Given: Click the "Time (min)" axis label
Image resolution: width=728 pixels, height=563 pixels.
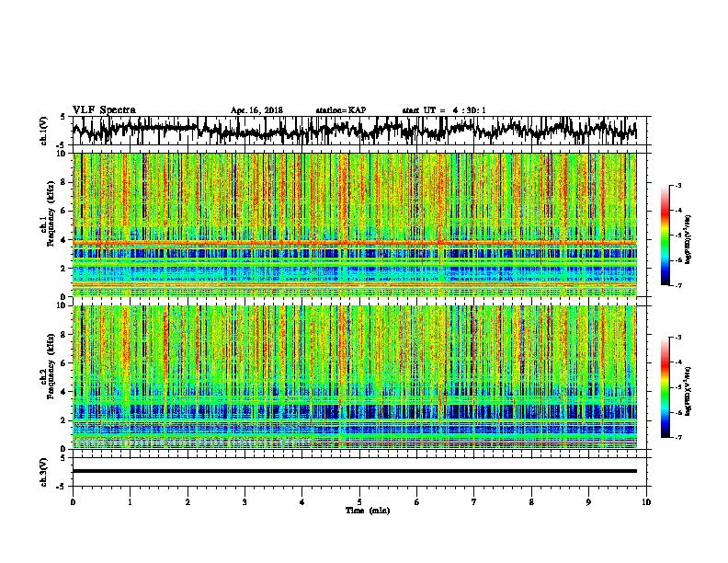Looking at the screenshot, I should click(x=368, y=511).
